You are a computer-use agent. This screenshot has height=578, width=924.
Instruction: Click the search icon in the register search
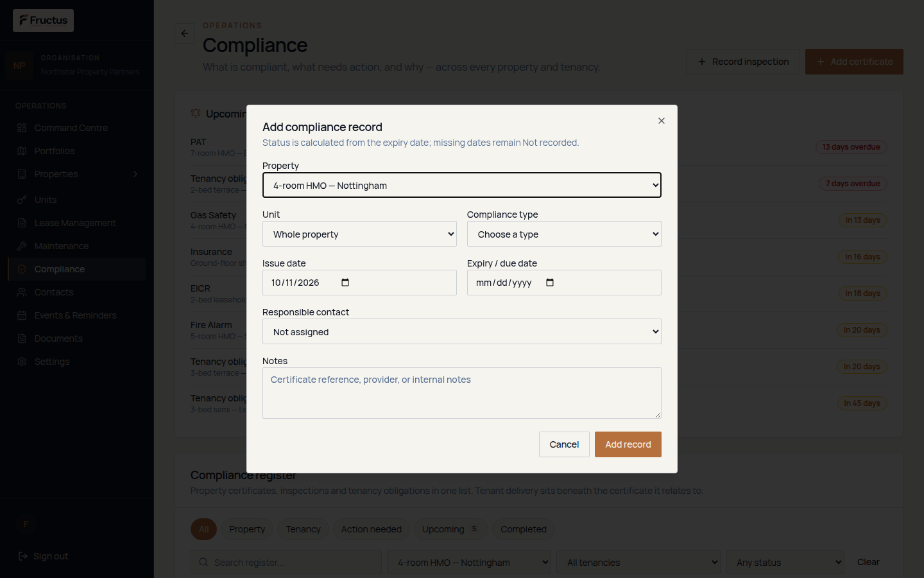tap(203, 563)
